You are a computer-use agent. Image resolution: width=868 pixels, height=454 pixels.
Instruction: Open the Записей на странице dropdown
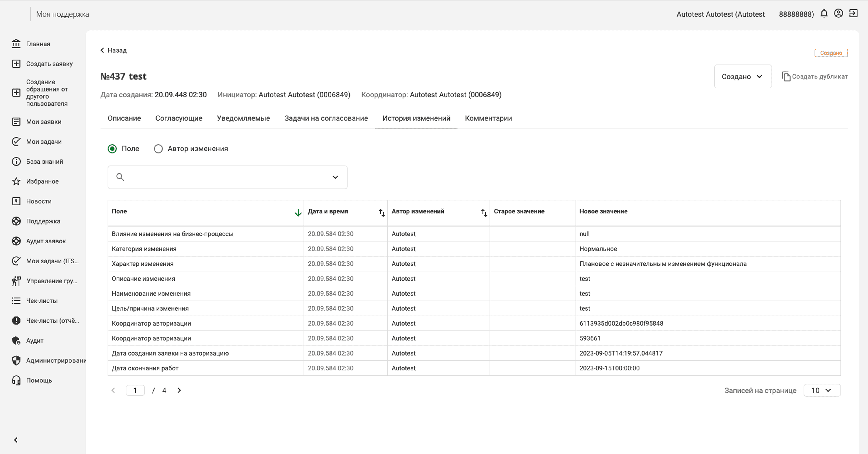coord(822,390)
